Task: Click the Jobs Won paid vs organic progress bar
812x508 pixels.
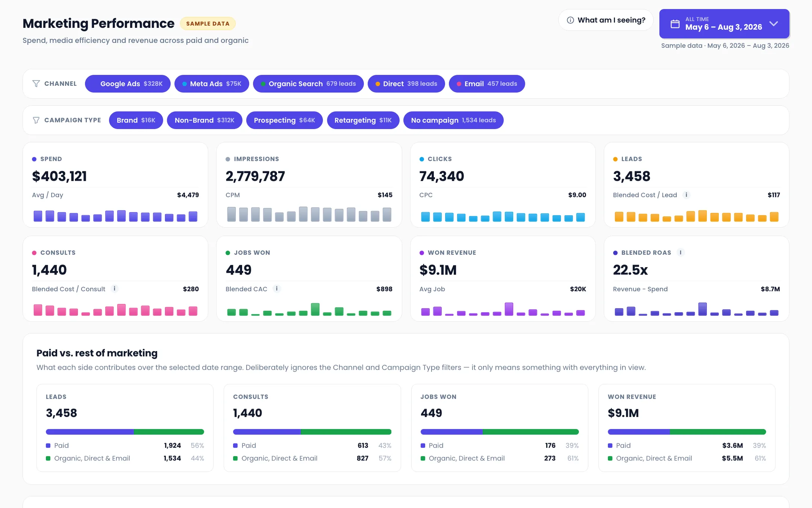Action: pyautogui.click(x=500, y=432)
